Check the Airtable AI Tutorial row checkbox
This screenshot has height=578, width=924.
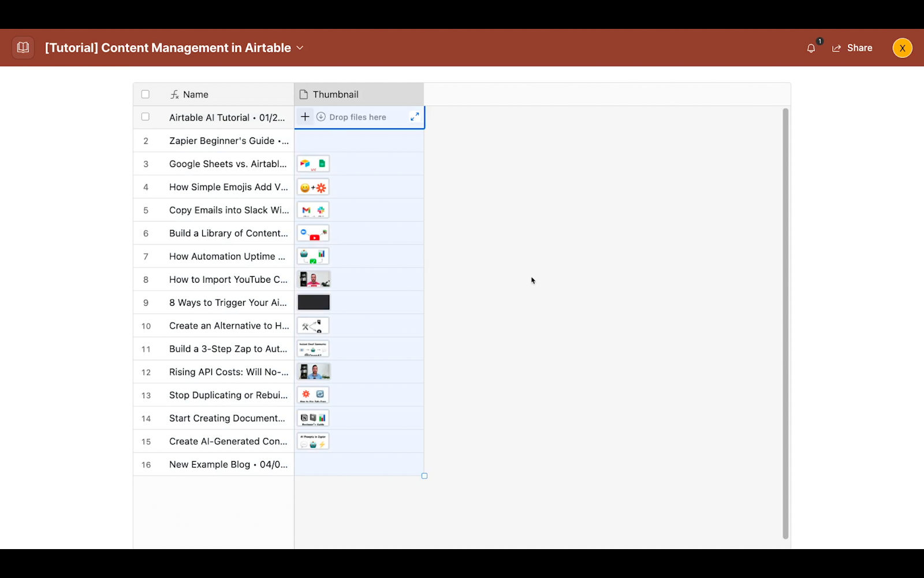tap(146, 117)
